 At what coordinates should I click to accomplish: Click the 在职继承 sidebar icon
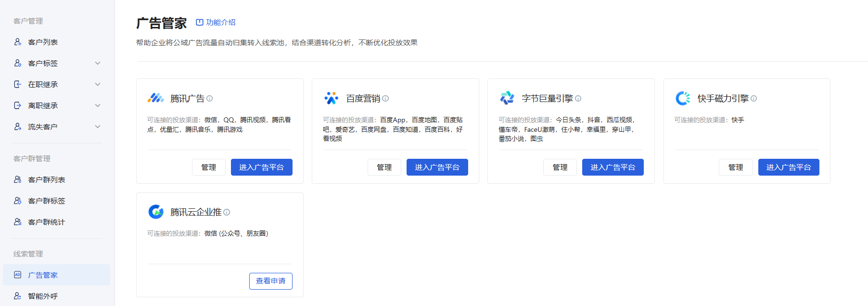[x=18, y=84]
